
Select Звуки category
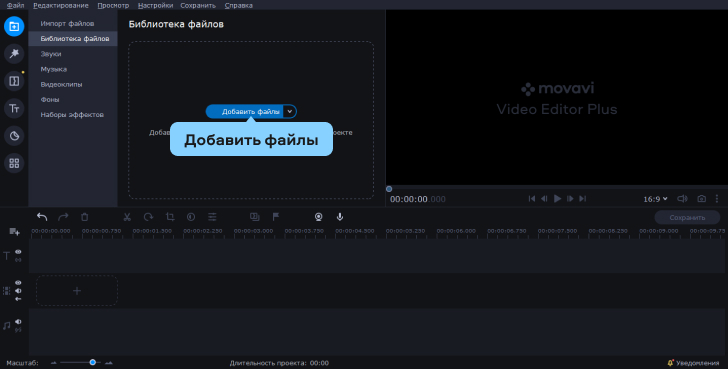(x=73, y=54)
